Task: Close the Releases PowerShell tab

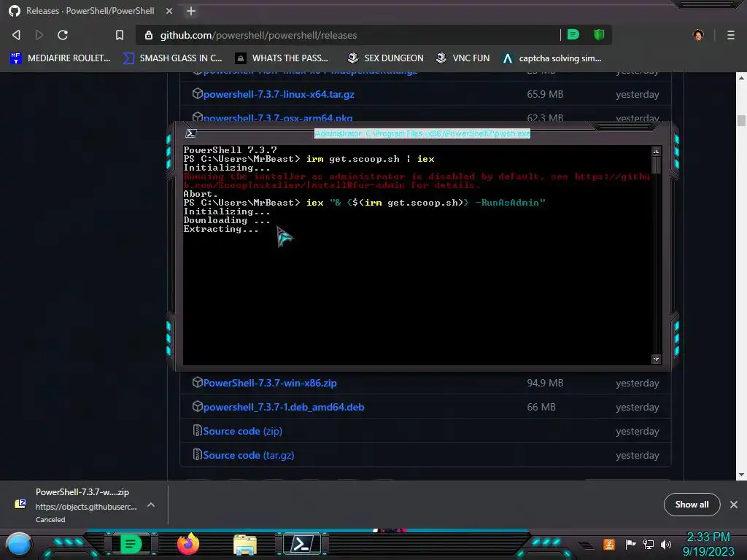Action: 169,11
